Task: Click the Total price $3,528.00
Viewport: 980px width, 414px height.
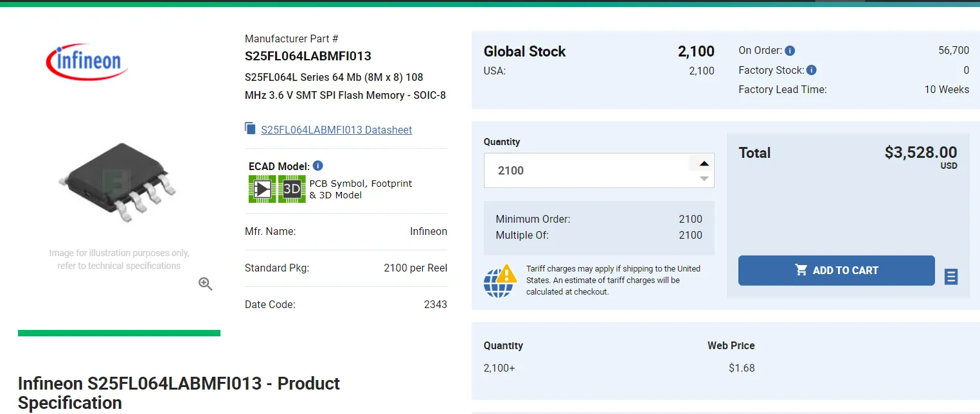Action: click(920, 152)
